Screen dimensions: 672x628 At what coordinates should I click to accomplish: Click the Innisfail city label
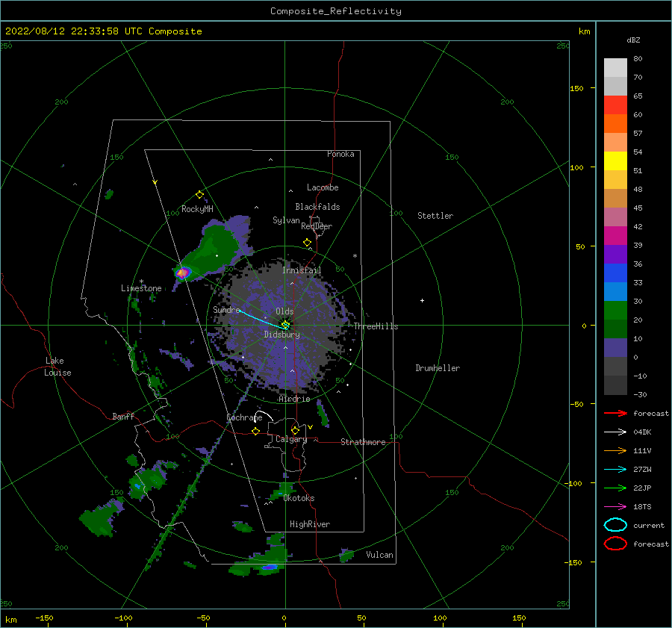click(x=302, y=270)
